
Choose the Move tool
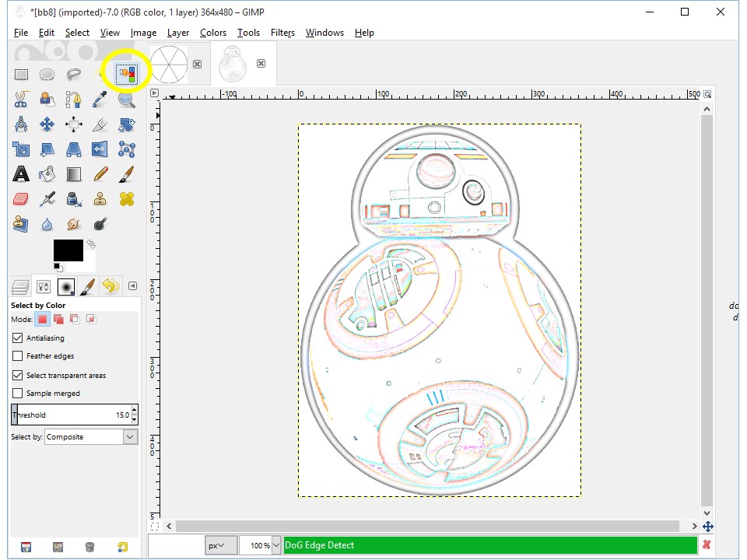[x=47, y=124]
